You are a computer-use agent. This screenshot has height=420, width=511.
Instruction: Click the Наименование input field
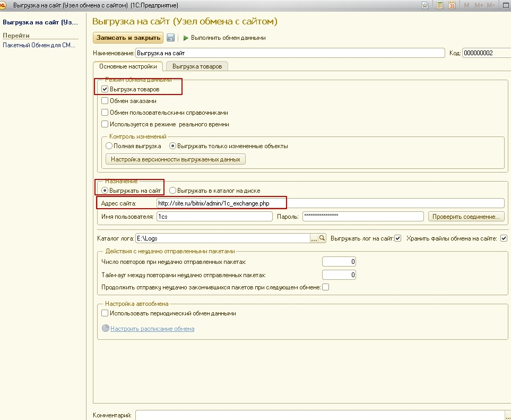coord(290,53)
